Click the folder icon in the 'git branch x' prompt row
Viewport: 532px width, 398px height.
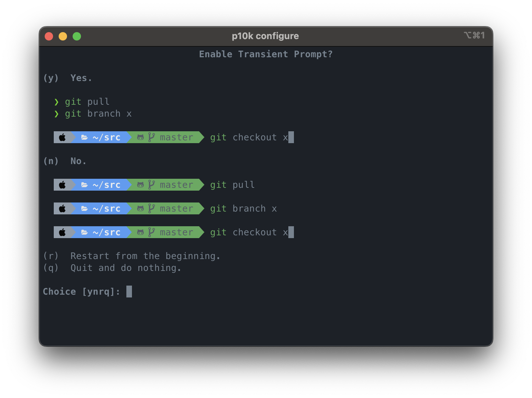pyautogui.click(x=84, y=209)
